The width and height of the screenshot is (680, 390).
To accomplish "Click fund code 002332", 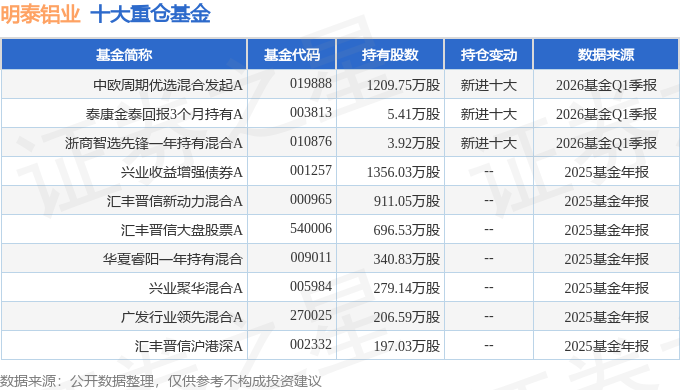I will point(311,344).
